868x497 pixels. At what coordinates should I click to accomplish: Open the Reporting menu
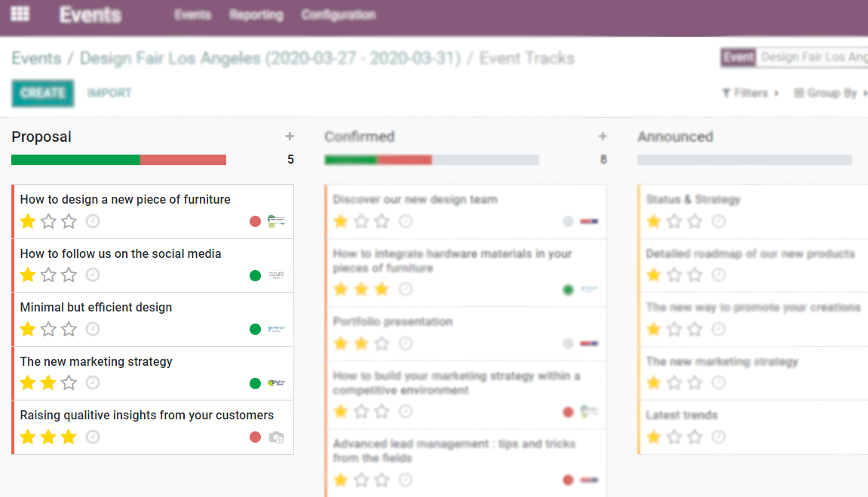[x=256, y=15]
